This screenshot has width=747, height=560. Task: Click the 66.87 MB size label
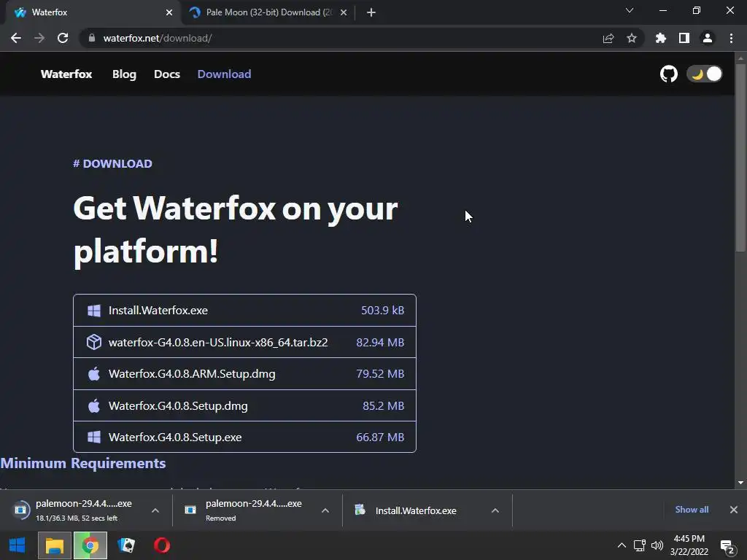click(380, 437)
